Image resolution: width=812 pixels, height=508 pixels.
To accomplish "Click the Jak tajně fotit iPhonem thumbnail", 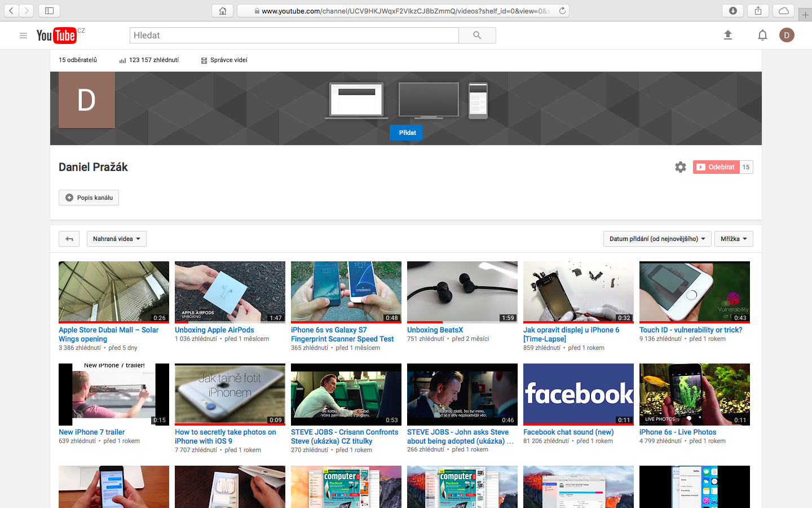I will (x=230, y=395).
